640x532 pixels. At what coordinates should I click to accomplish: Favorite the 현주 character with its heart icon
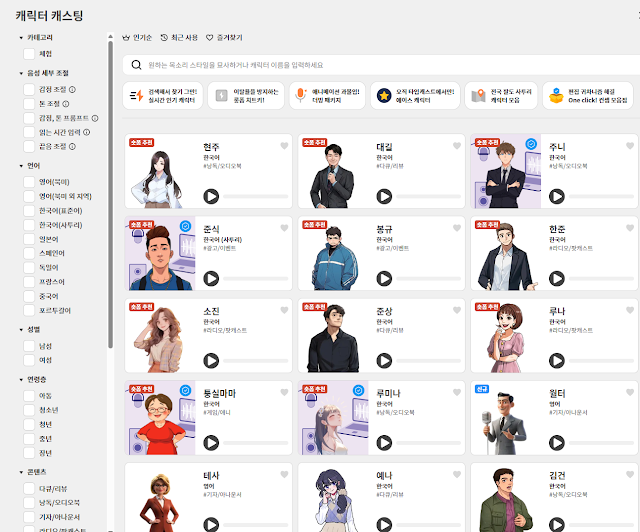[x=284, y=146]
